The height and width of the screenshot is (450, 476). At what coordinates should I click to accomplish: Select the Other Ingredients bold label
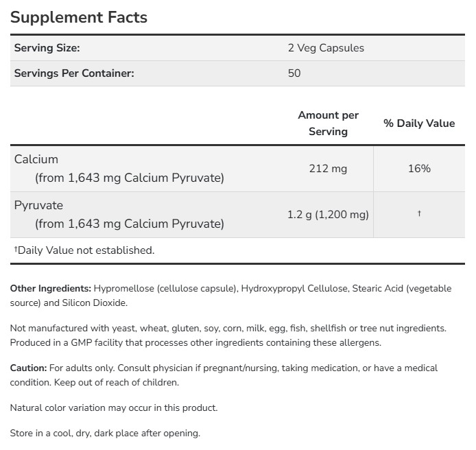51,288
